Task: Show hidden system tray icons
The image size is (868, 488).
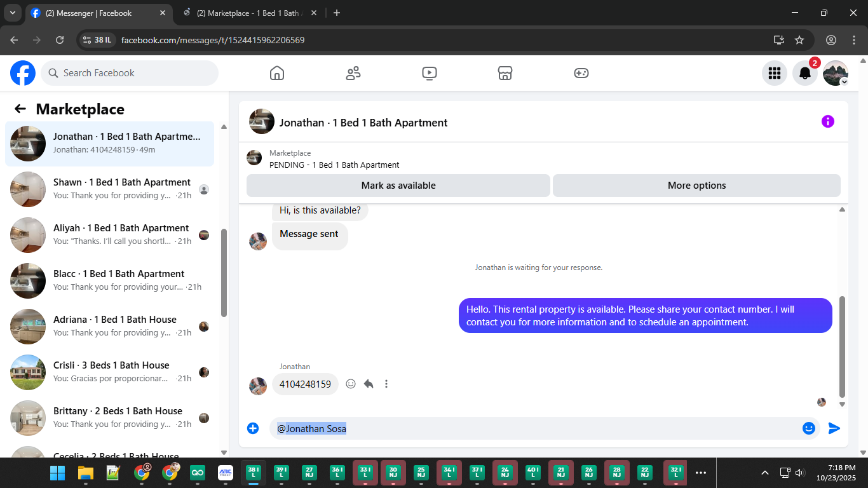Action: point(765,473)
